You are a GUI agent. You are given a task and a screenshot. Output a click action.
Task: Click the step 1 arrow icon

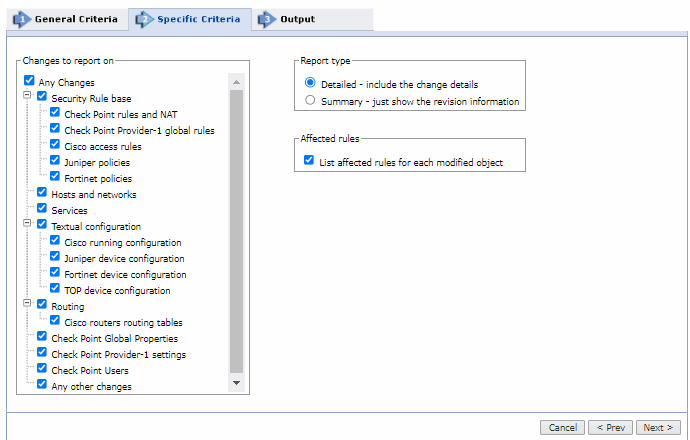tap(20, 19)
